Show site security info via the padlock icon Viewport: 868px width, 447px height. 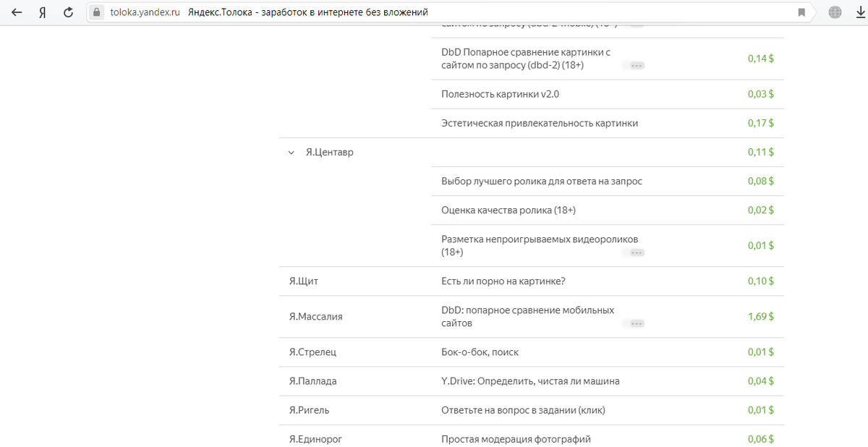click(x=97, y=12)
